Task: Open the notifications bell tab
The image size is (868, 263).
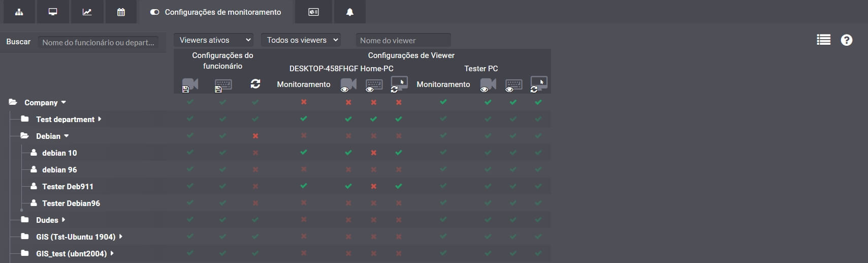Action: point(349,12)
